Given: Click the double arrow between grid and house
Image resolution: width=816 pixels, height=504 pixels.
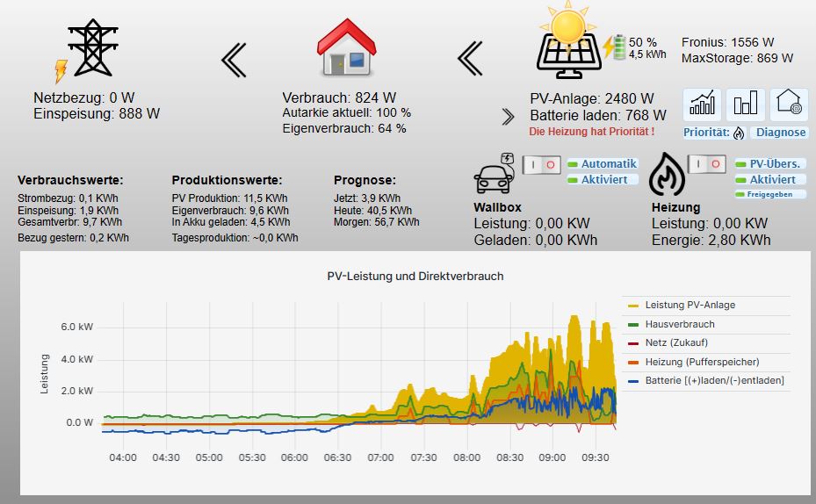Looking at the screenshot, I should pos(234,61).
